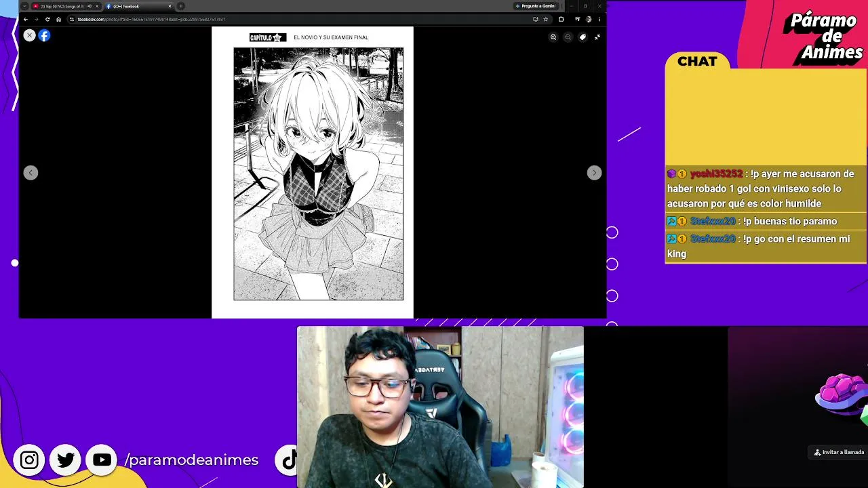This screenshot has height=488, width=868.
Task: Click the CHAT panel header
Action: pos(697,62)
